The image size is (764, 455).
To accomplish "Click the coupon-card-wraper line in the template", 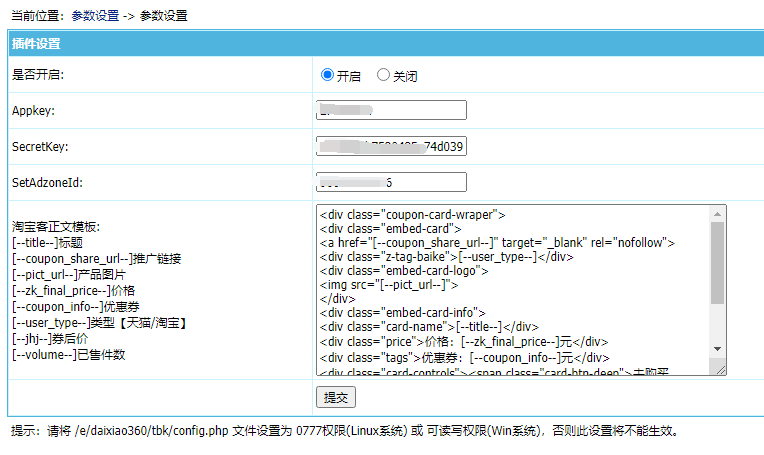I will tap(412, 214).
